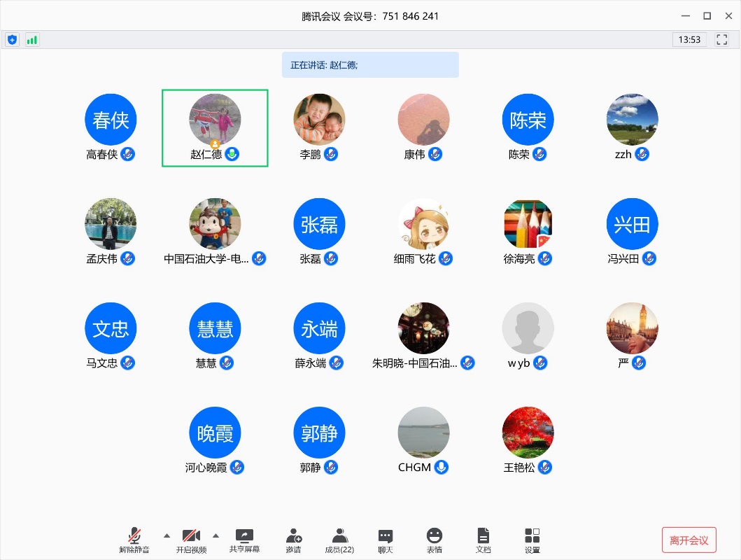Open 设置 settings from the toolbar

point(532,540)
